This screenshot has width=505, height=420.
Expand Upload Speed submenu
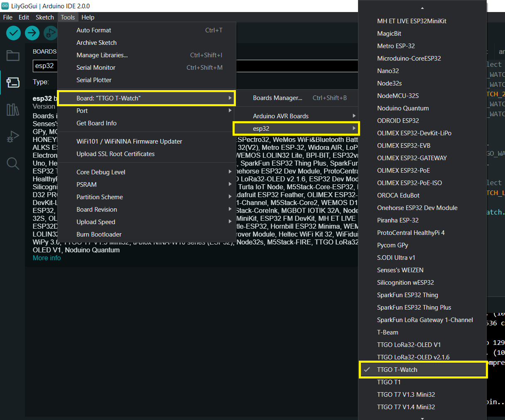[x=147, y=222]
